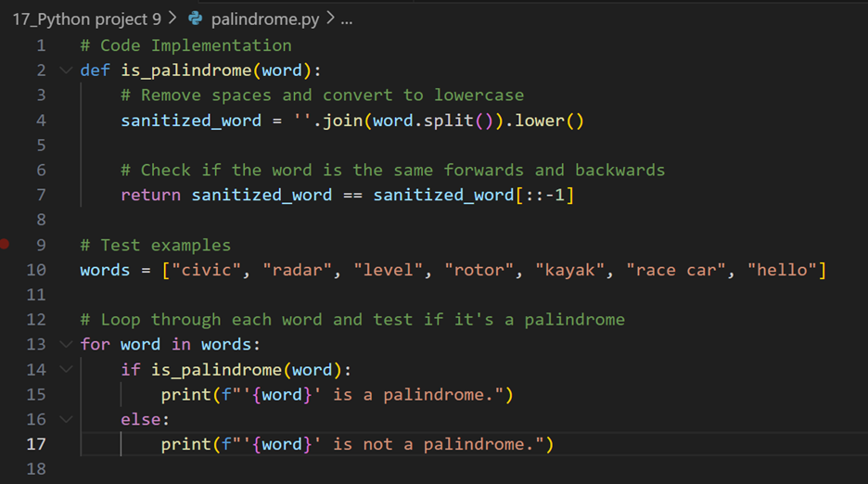Screen dimensions: 868x484
Task: Click the '# Code Implementation' comment
Action: (x=186, y=45)
